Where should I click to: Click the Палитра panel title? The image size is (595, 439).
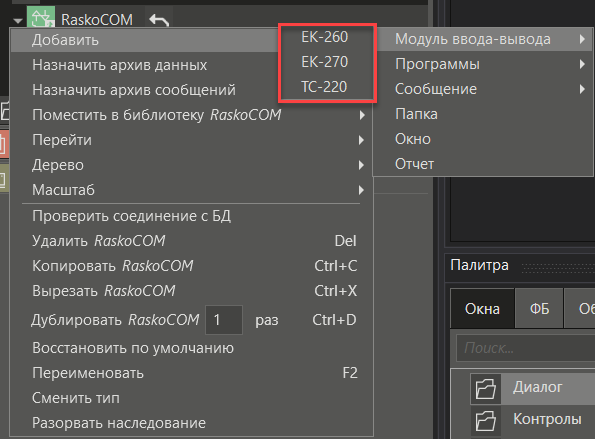479,265
